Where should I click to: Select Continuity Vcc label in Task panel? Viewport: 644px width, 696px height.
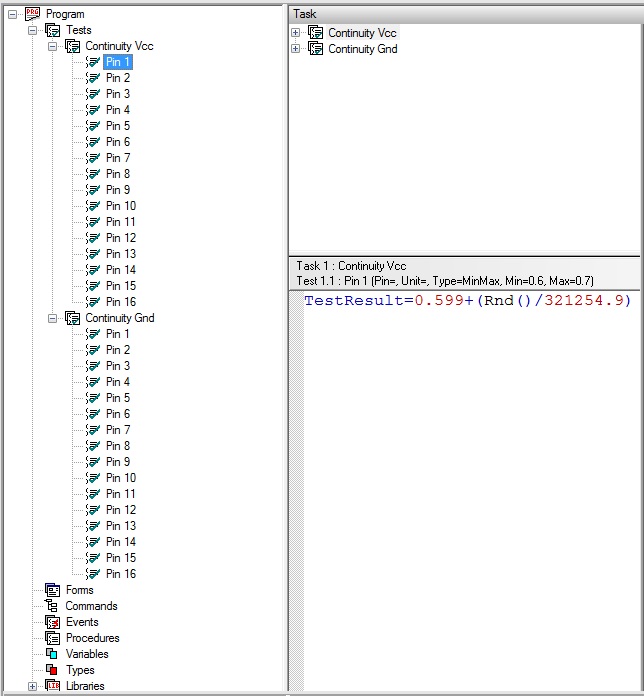coord(363,33)
